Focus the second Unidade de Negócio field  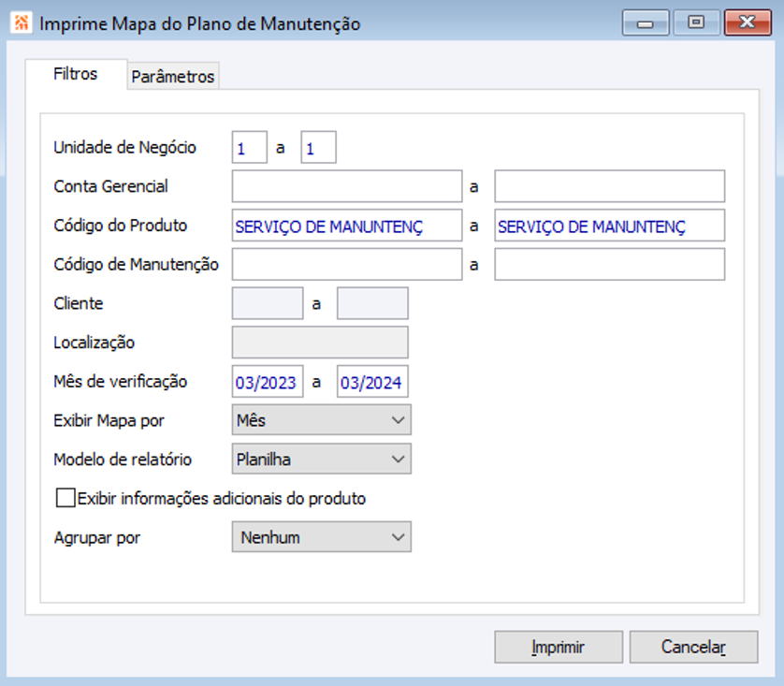318,148
